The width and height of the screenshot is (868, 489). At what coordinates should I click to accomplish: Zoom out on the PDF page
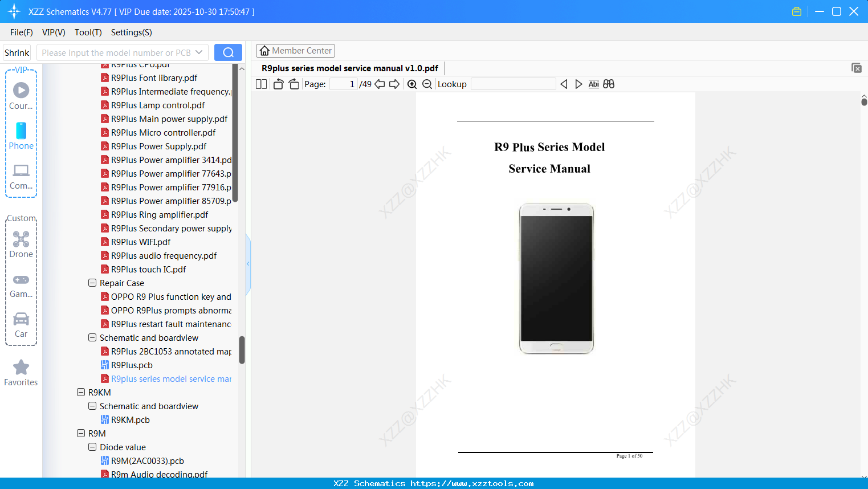[426, 84]
